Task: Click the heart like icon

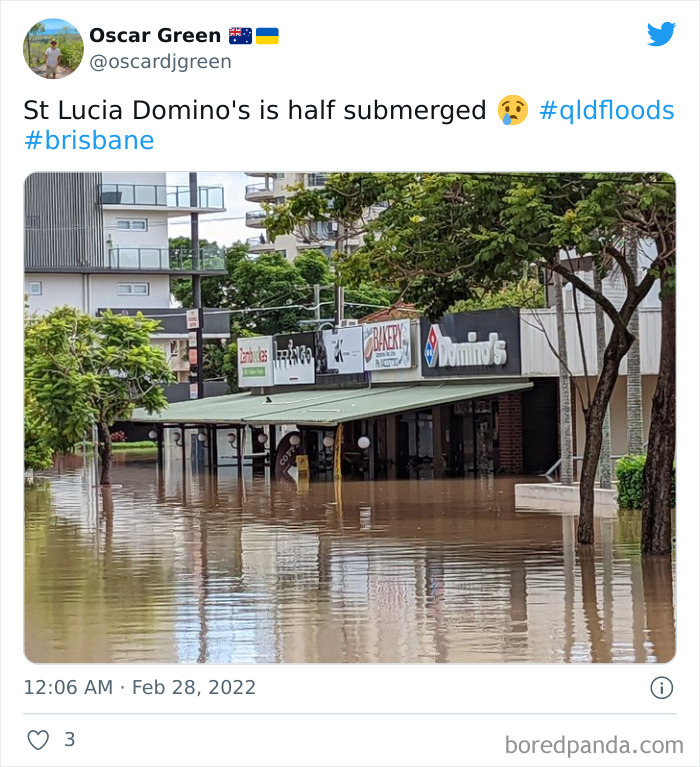Action: point(38,740)
